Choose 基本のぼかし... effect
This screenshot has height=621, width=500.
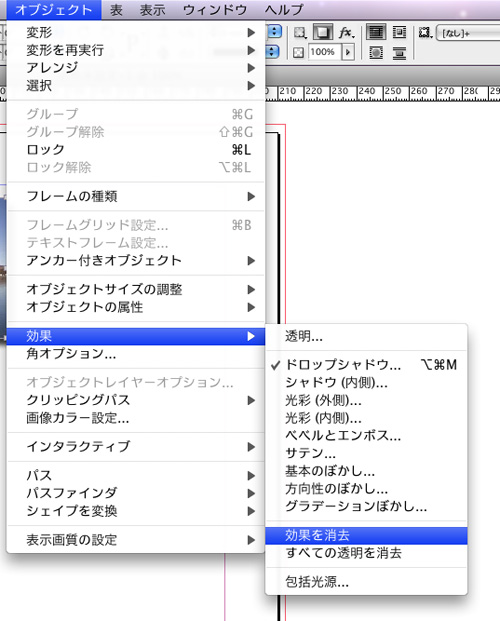366,471
